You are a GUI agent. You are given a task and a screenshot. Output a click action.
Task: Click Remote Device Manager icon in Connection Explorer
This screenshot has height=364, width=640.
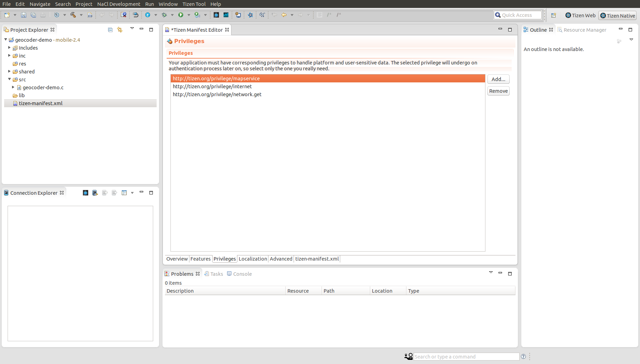pyautogui.click(x=95, y=193)
